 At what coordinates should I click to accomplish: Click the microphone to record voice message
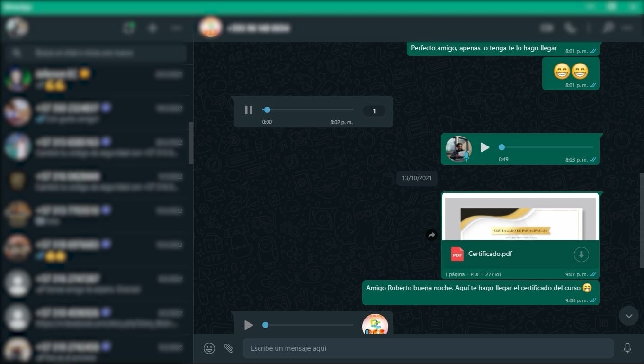(627, 348)
